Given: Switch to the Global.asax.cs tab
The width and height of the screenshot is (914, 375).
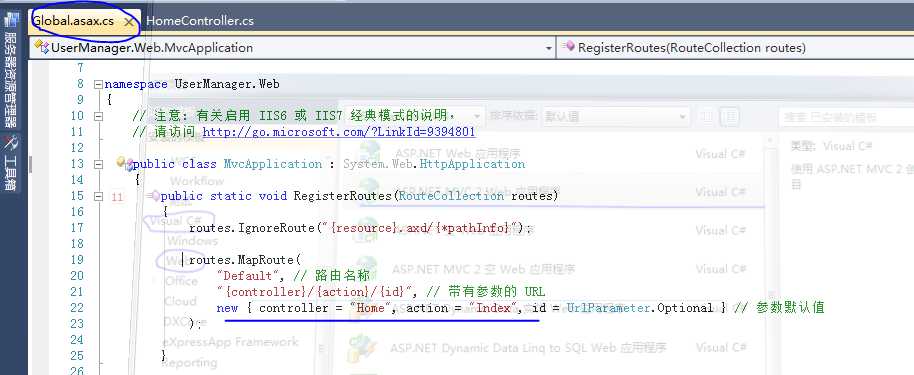Looking at the screenshot, I should pyautogui.click(x=73, y=21).
